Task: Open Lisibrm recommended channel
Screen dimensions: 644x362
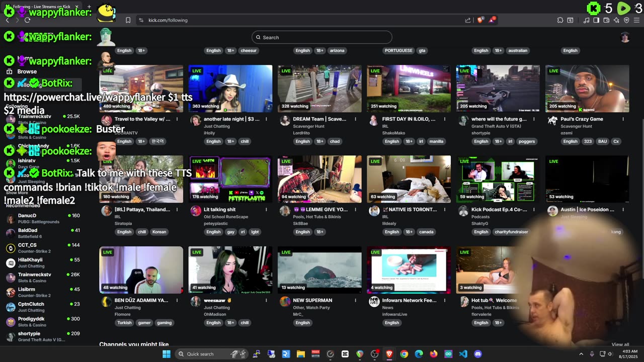Action: point(43,292)
